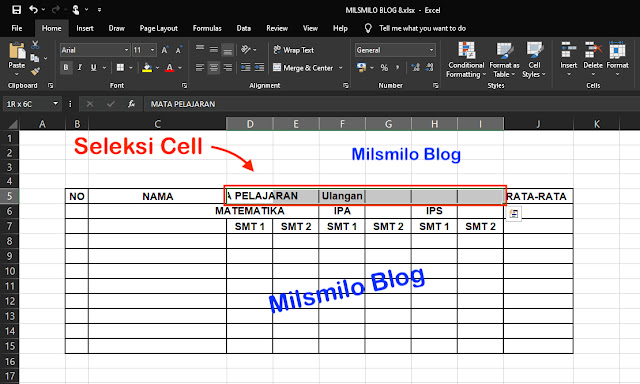This screenshot has width=640, height=384.
Task: Toggle Middle Align vertical alignment
Action: click(214, 50)
